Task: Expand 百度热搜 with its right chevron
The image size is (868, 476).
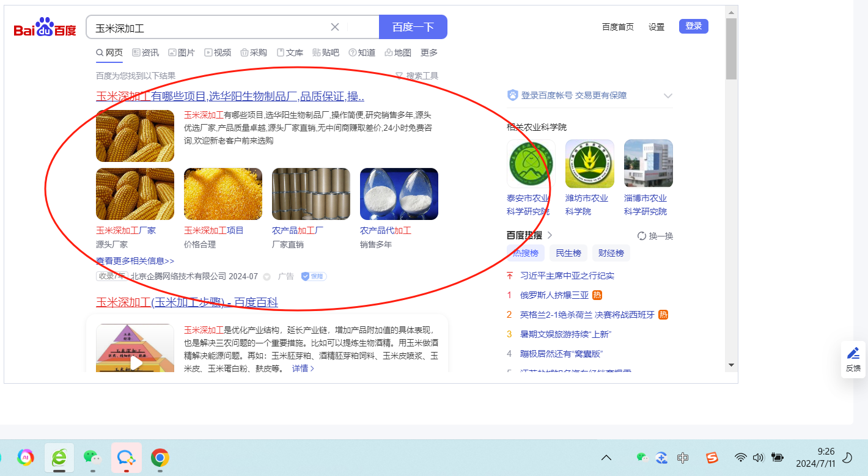Action: click(550, 235)
